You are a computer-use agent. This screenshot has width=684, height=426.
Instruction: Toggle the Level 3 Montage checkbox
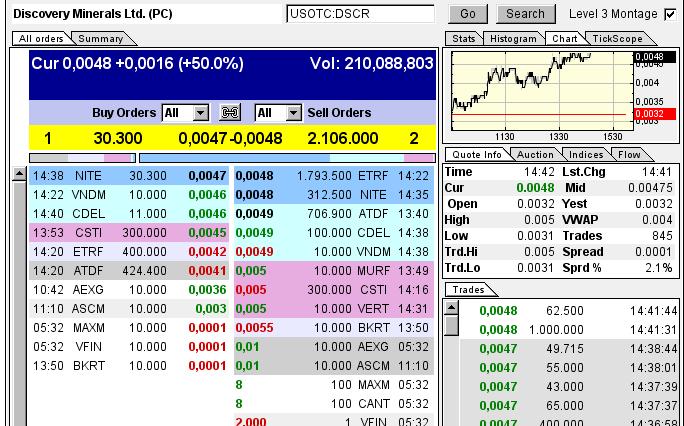pos(670,14)
